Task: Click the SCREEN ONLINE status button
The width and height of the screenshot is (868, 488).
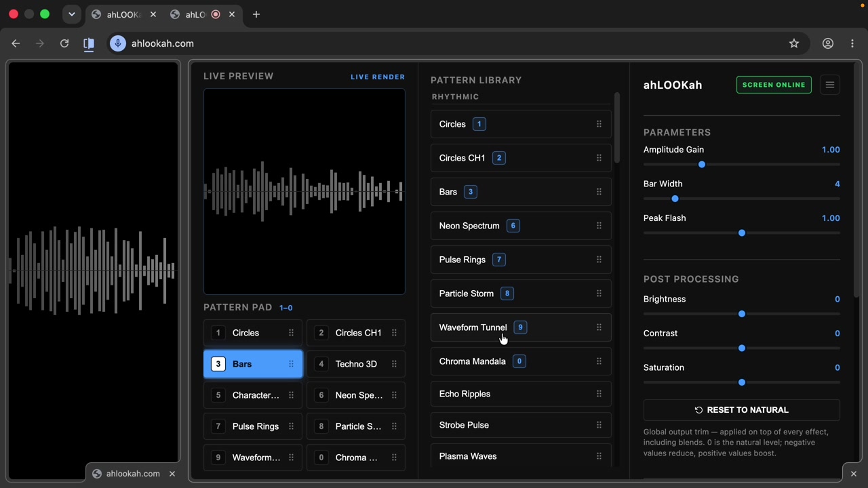Action: tap(774, 85)
